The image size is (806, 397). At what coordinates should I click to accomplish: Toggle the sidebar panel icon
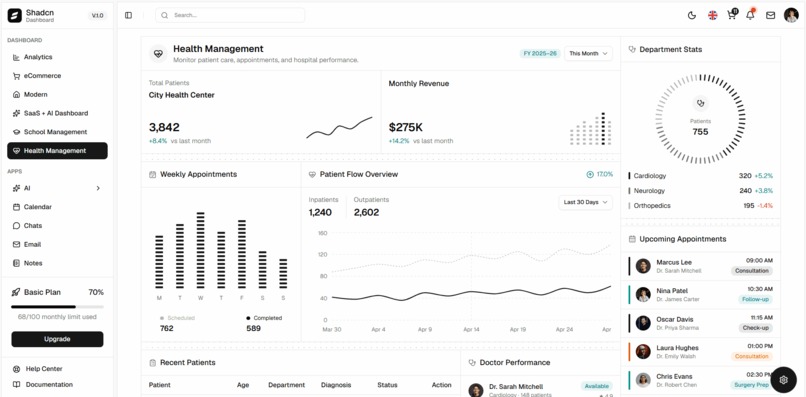click(129, 15)
